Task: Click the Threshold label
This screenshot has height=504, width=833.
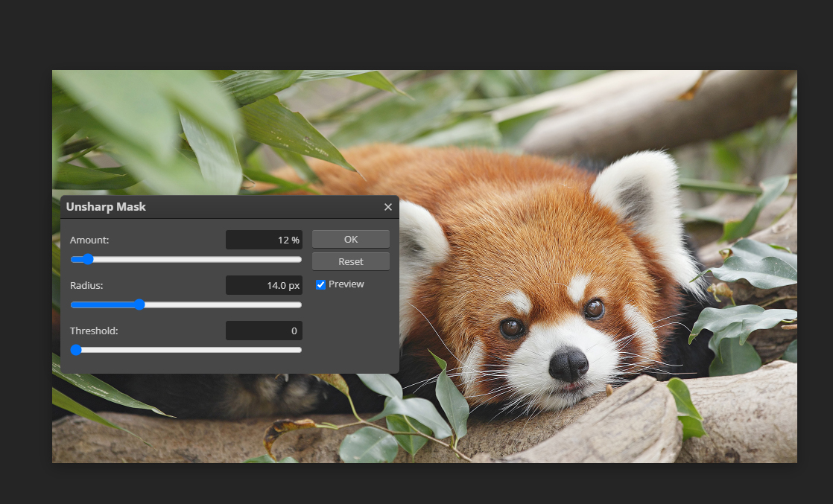Action: tap(94, 331)
